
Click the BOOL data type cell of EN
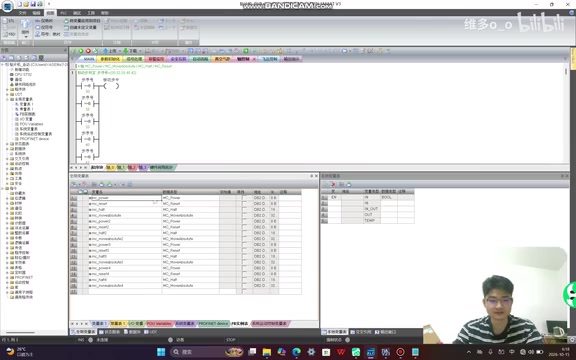tap(389, 197)
